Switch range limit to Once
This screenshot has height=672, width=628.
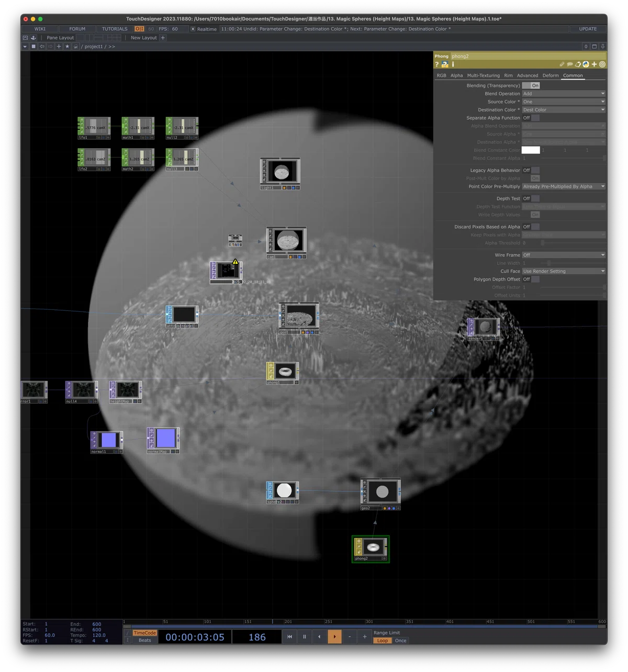pos(400,641)
